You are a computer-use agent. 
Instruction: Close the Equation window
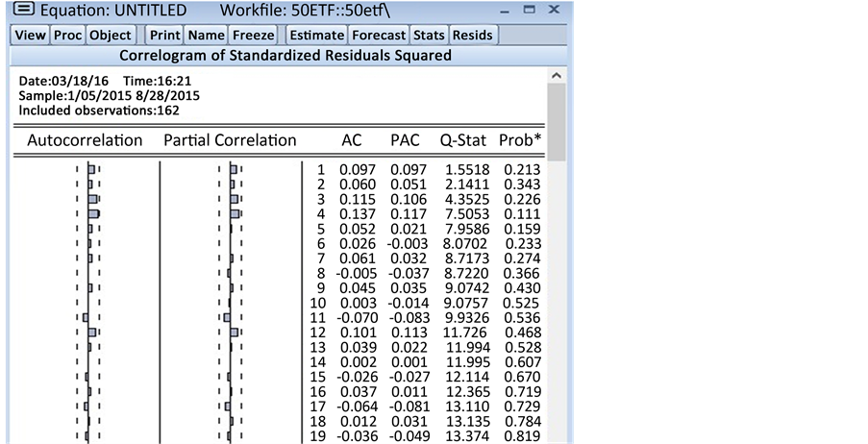tap(554, 11)
